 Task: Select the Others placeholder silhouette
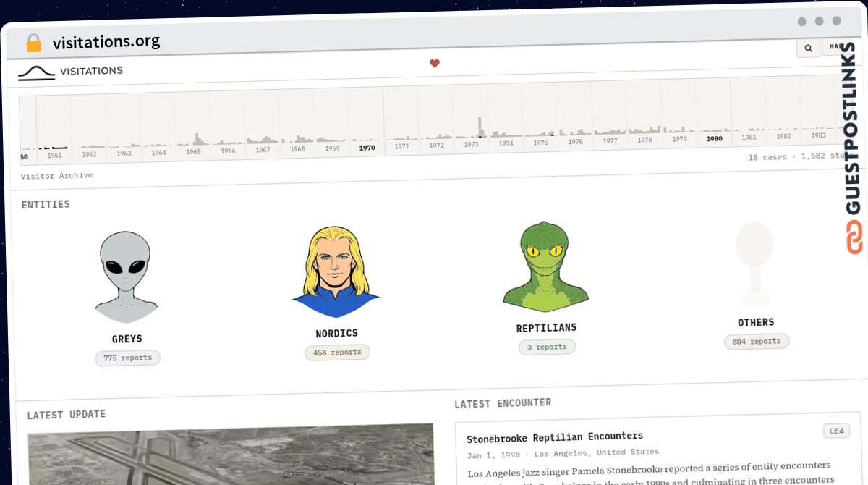pyautogui.click(x=754, y=265)
